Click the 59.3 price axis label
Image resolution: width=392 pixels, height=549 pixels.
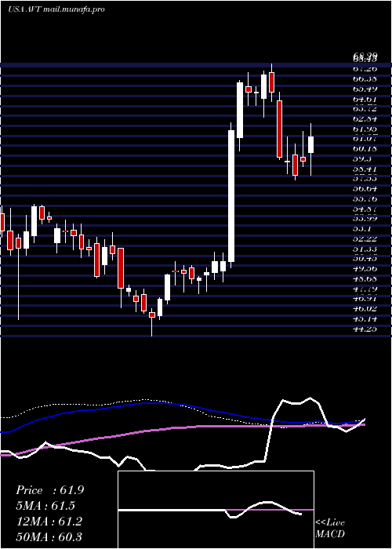point(362,159)
